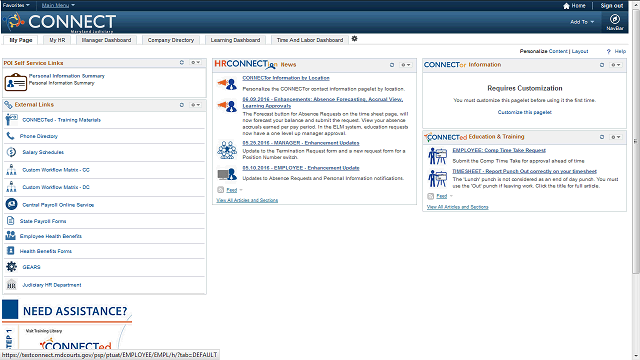The height and width of the screenshot is (360, 640).
Task: Click the Custom Workflow Matrix DC icon
Action: pos(11,187)
